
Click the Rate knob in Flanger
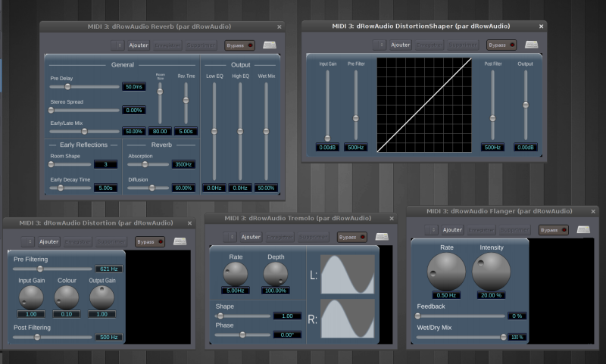[x=446, y=272]
